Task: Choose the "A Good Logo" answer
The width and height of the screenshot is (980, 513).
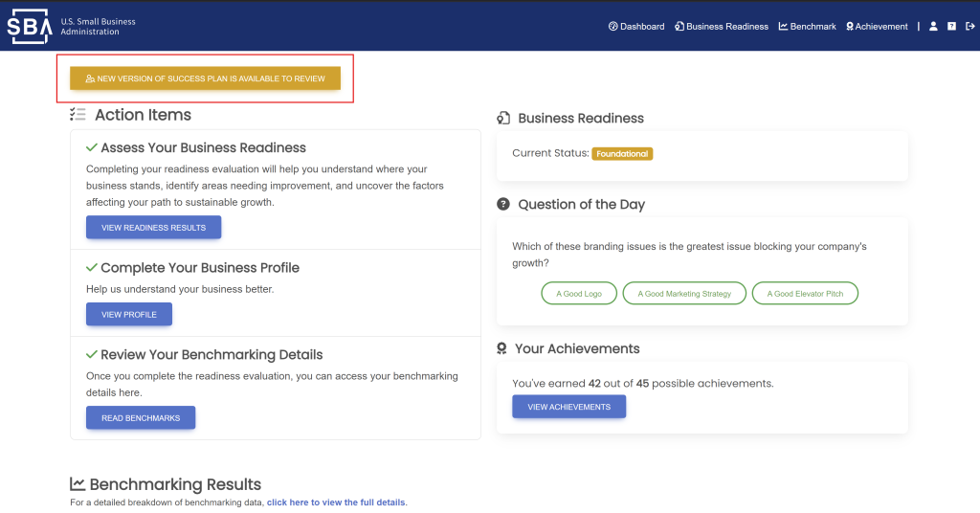Action: (579, 294)
